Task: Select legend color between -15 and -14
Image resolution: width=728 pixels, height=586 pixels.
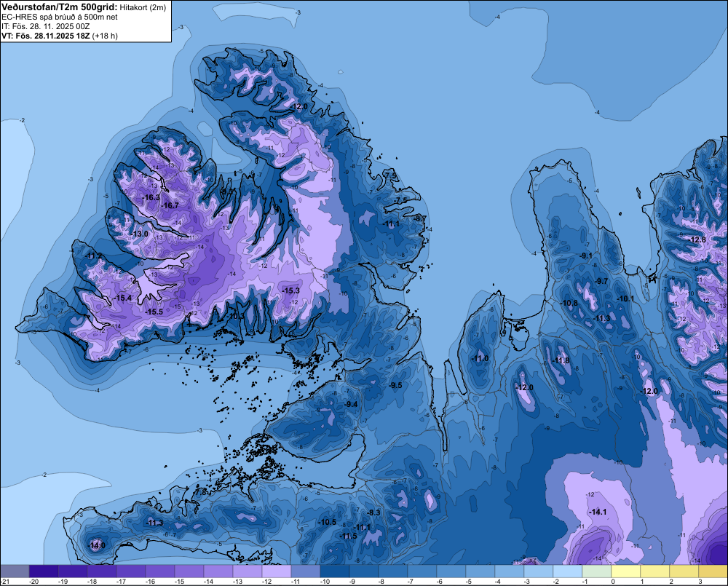Action: pyautogui.click(x=189, y=571)
